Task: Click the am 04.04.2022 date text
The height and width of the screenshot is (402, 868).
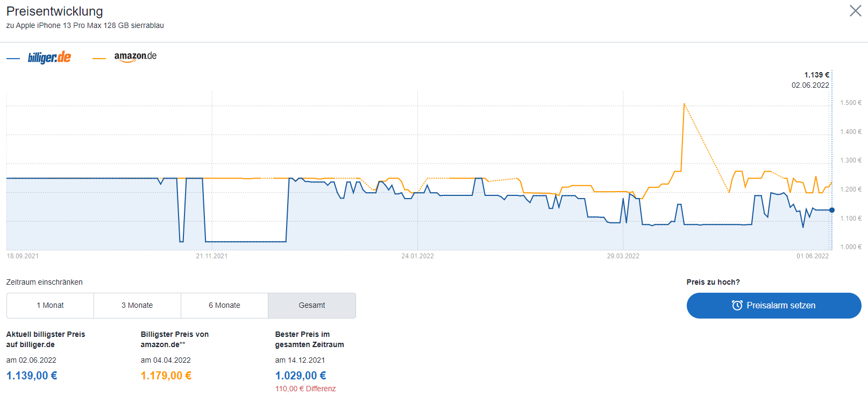Action: point(166,360)
